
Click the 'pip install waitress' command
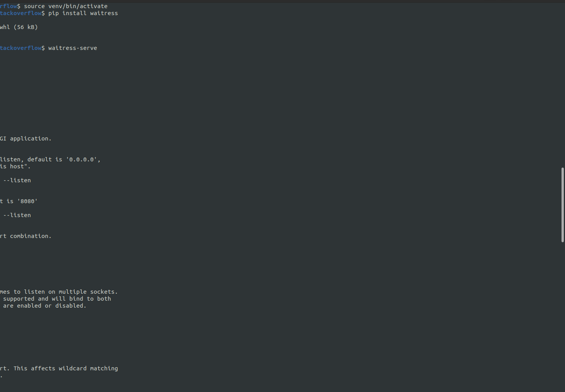tap(83, 13)
